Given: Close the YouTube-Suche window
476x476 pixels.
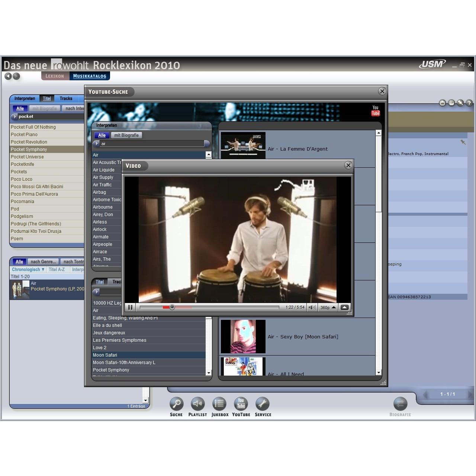Looking at the screenshot, I should pos(382,91).
